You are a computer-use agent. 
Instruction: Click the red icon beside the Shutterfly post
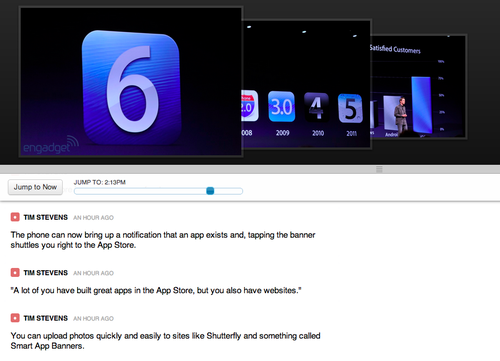coord(15,318)
